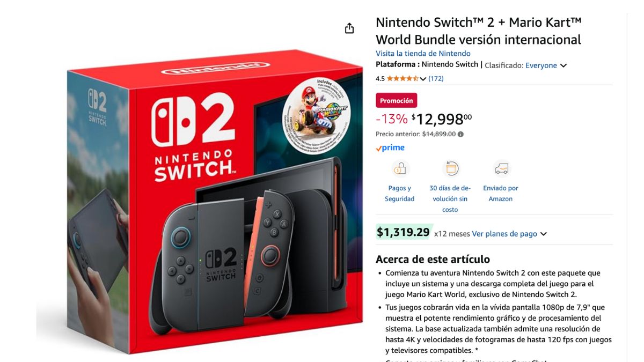Image resolution: width=644 pixels, height=362 pixels.
Task: Open the Pagos y Seguridad lock icon
Action: 399,169
